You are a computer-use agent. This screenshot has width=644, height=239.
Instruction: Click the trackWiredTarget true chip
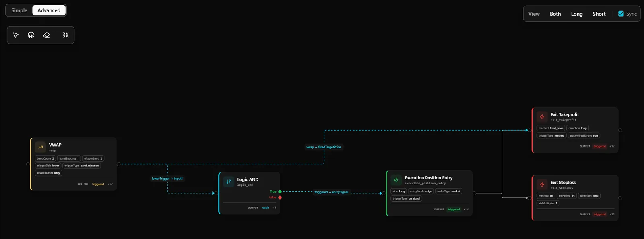[x=584, y=136]
